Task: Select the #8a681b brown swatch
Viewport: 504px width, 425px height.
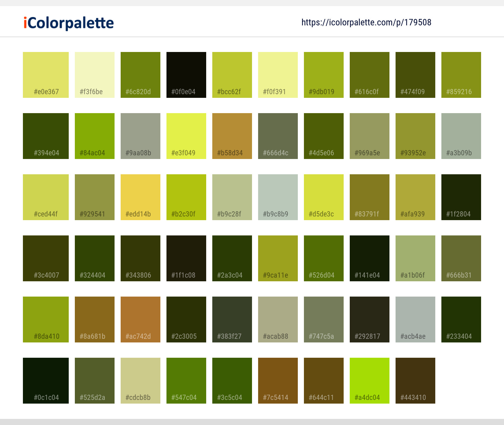Action: coord(95,320)
